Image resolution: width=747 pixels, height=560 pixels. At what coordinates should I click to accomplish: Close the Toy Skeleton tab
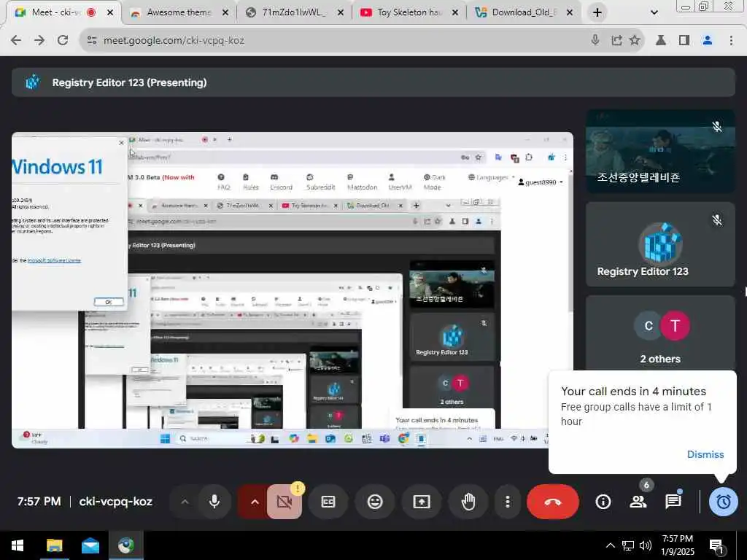click(455, 13)
